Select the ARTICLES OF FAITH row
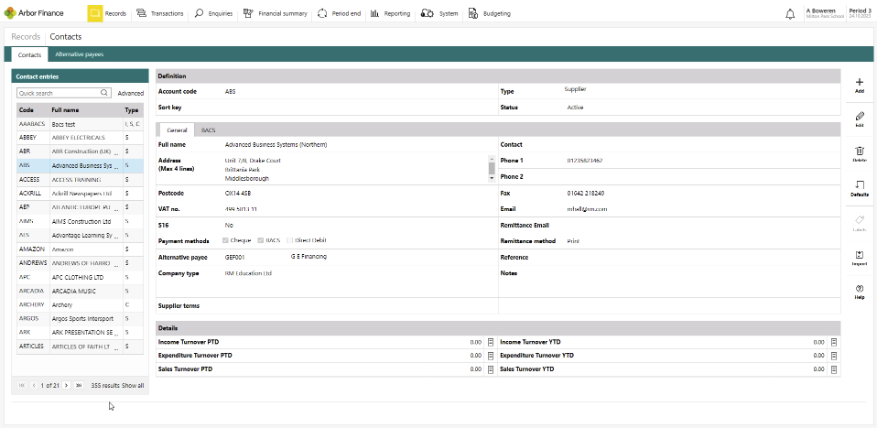Image resolution: width=879 pixels, height=430 pixels. click(80, 346)
